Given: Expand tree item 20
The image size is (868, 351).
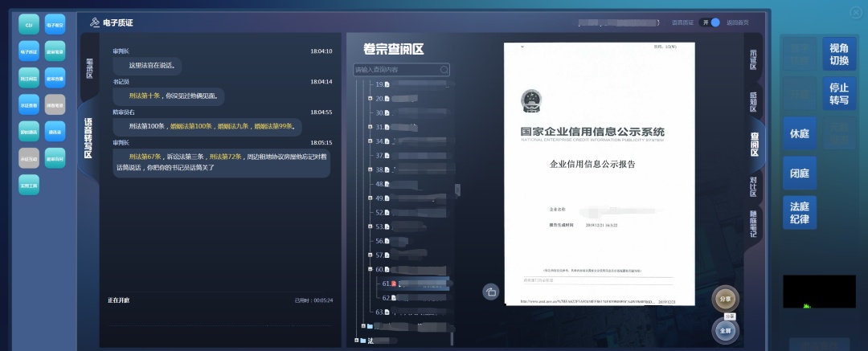Looking at the screenshot, I should [x=371, y=99].
